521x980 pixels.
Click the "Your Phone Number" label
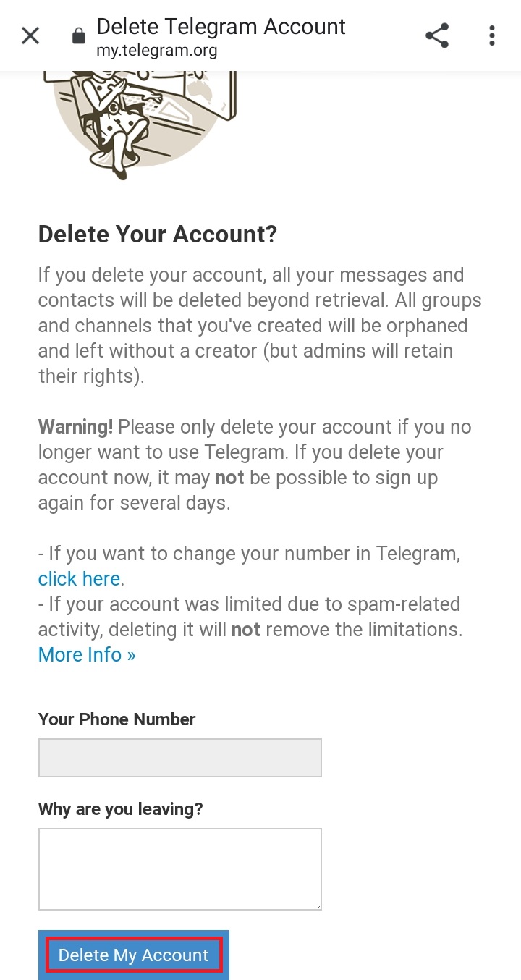[117, 719]
